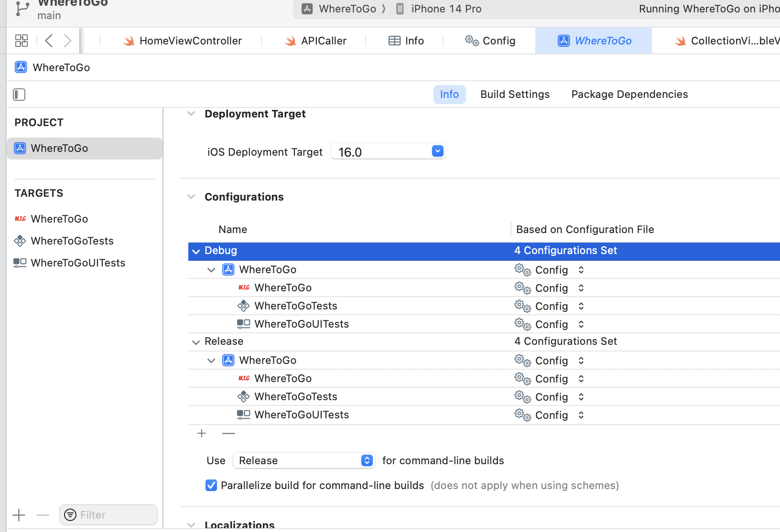Click '4 Configurations Set' in Release row
Screen dimensions: 780x532
(566, 341)
